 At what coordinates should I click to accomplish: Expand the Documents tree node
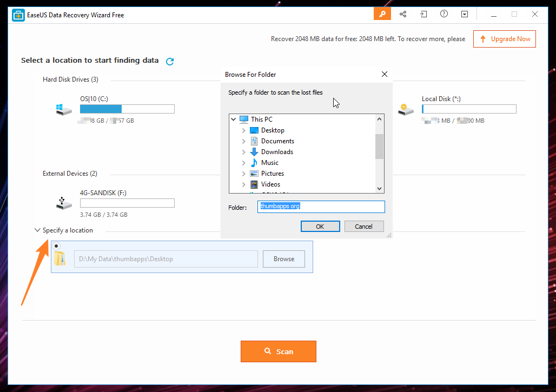coord(243,141)
